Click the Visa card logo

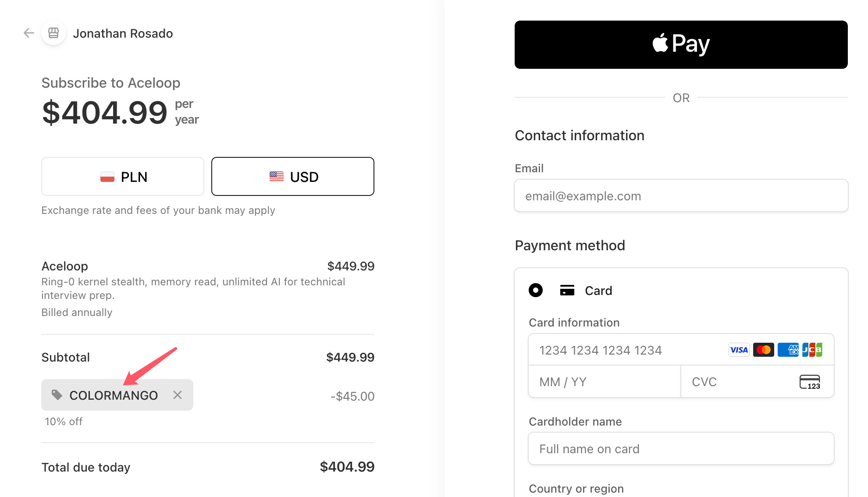click(x=739, y=350)
